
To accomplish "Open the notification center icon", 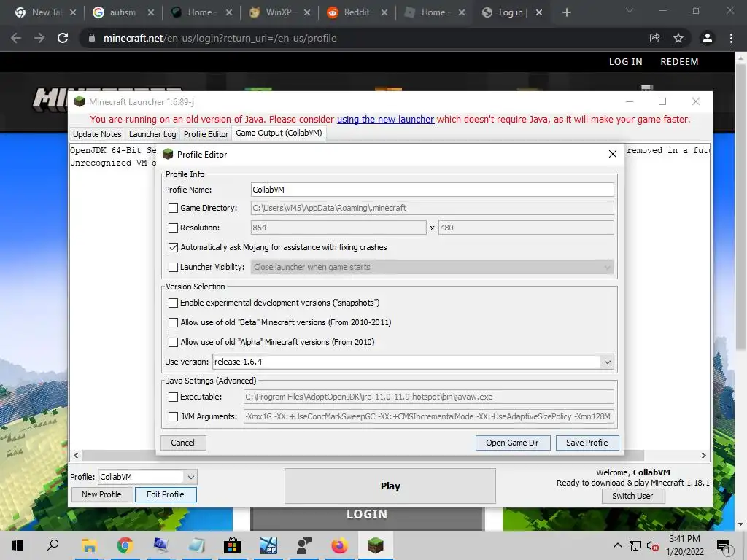I will coord(724,545).
